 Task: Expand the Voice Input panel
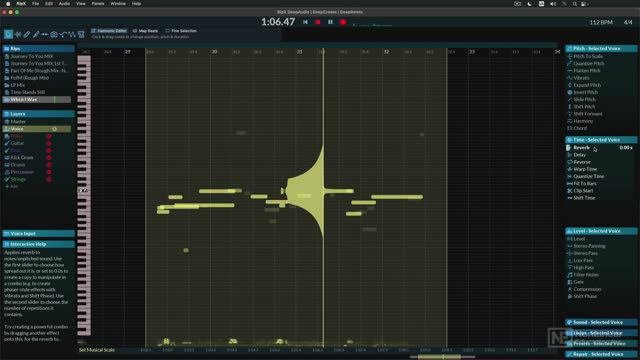(x=38, y=233)
